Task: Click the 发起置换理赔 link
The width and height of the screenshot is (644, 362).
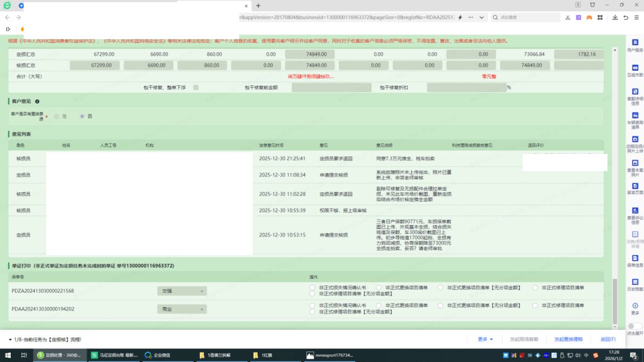Action: click(x=568, y=339)
